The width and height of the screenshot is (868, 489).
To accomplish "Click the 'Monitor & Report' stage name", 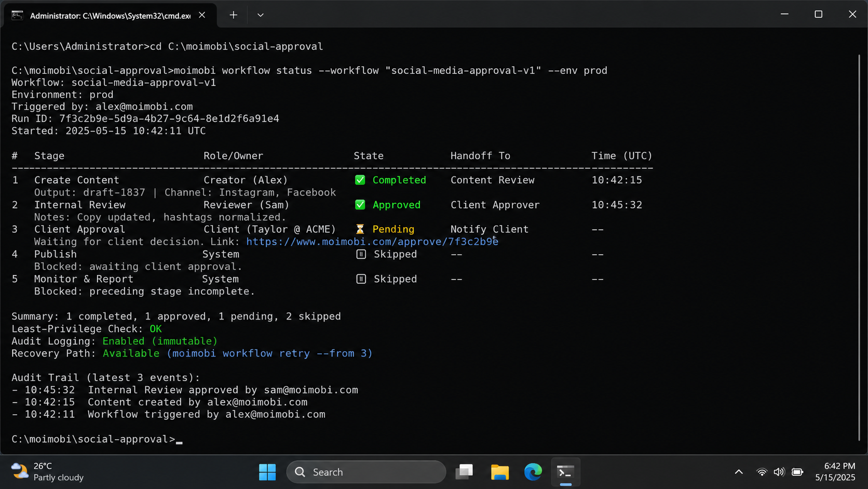I will (84, 279).
